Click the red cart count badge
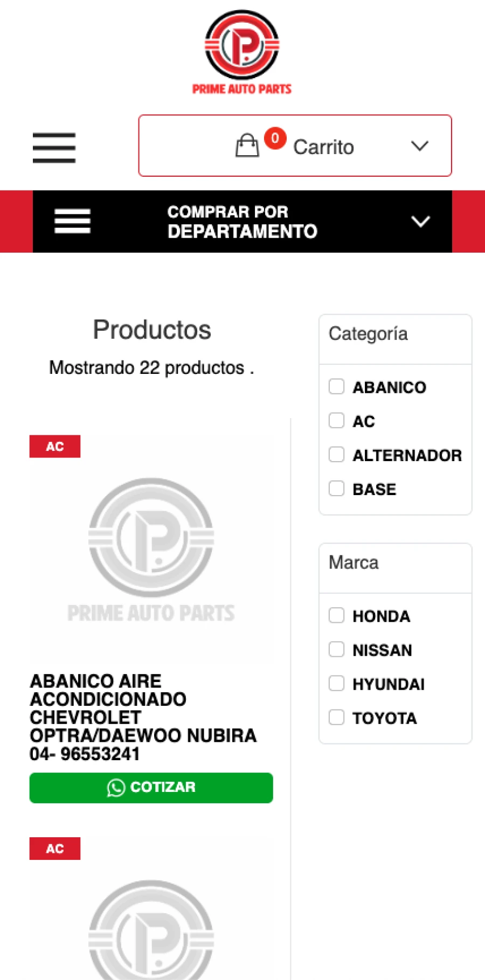Image resolution: width=485 pixels, height=980 pixels. [x=275, y=138]
